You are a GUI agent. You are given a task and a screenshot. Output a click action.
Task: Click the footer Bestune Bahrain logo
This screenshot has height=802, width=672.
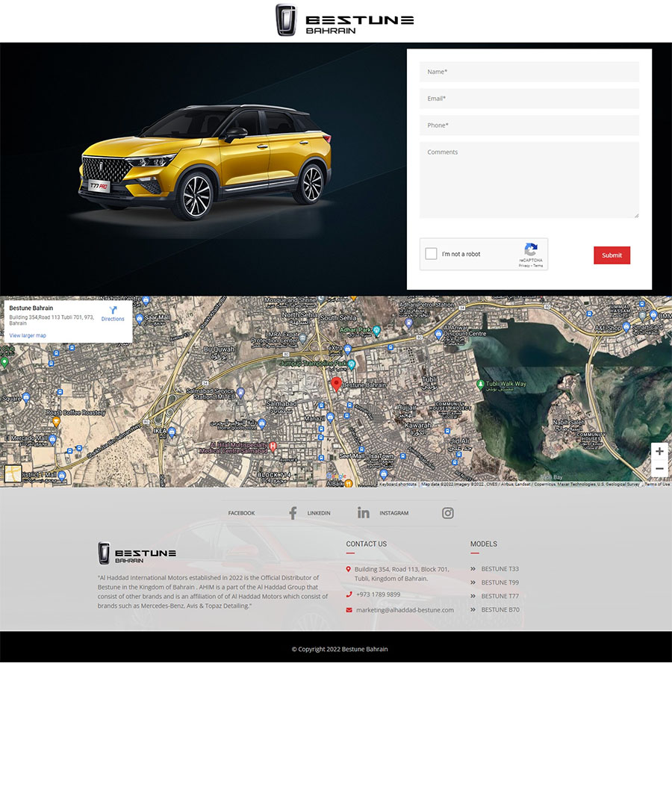pyautogui.click(x=137, y=553)
